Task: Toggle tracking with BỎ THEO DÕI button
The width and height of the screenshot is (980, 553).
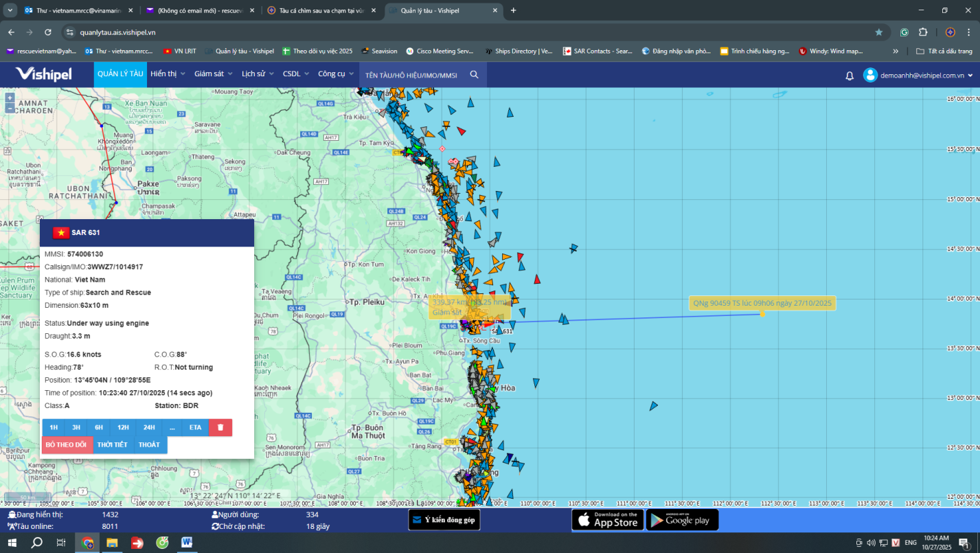Action: (x=66, y=444)
